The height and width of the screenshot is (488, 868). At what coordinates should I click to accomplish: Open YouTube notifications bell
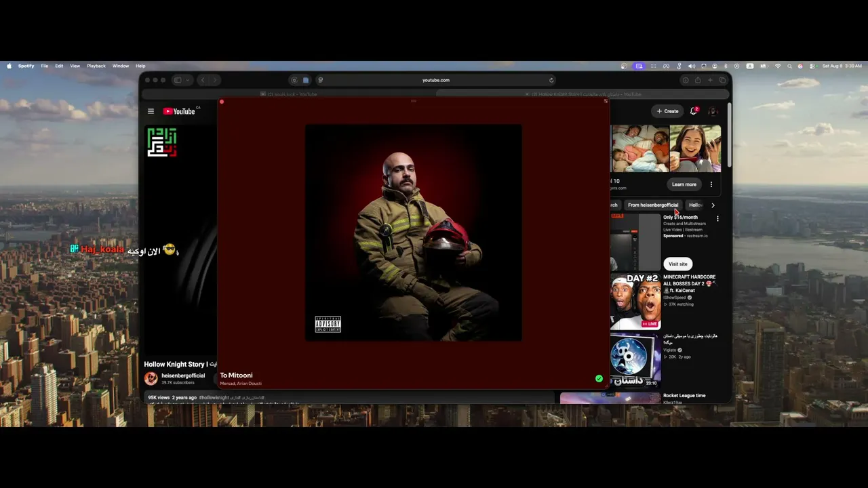tap(694, 111)
